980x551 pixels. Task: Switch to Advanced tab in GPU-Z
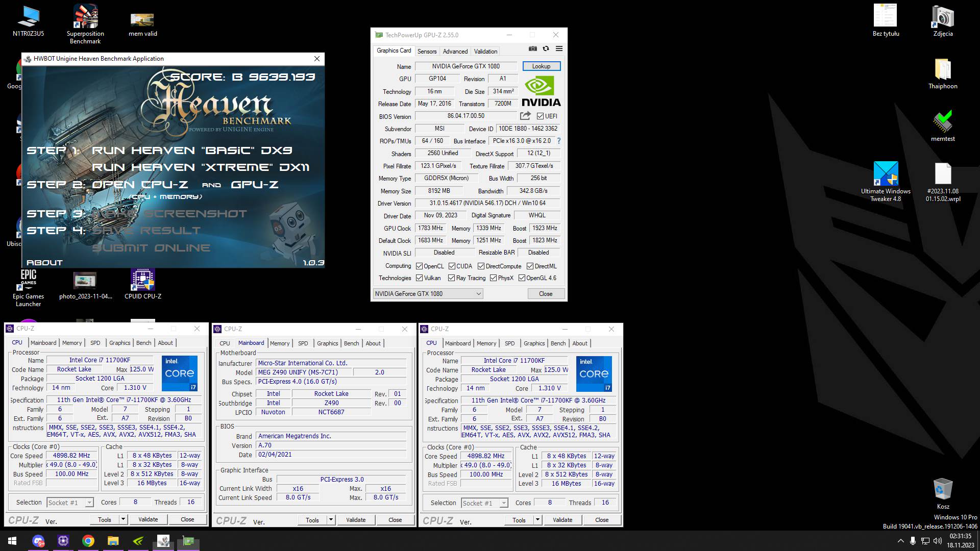tap(455, 52)
